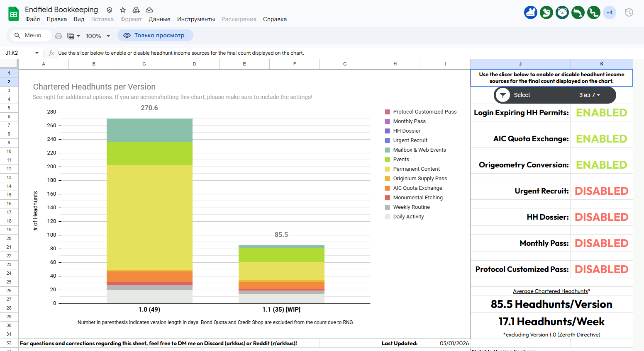Click the shield icon next to the title
This screenshot has height=351, width=644.
tap(110, 10)
